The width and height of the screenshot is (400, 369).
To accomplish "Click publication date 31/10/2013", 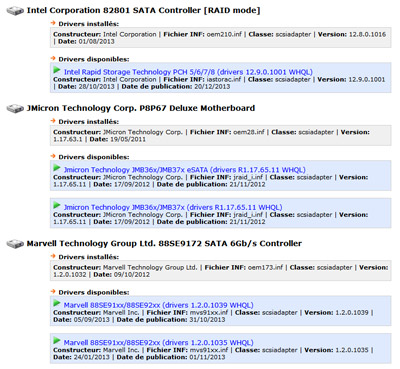I will (206, 320).
